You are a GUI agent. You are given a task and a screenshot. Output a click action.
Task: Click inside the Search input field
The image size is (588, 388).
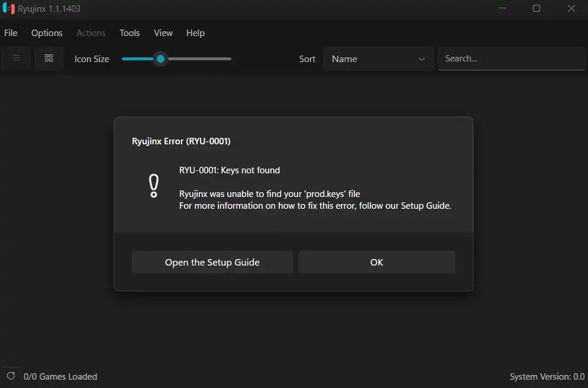[x=511, y=59]
